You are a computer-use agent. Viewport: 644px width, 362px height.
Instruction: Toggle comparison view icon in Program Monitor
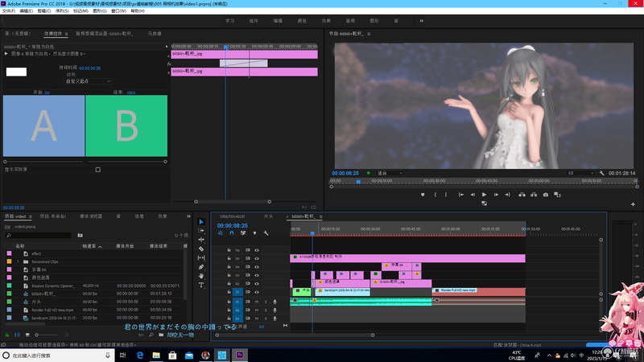pos(557,195)
